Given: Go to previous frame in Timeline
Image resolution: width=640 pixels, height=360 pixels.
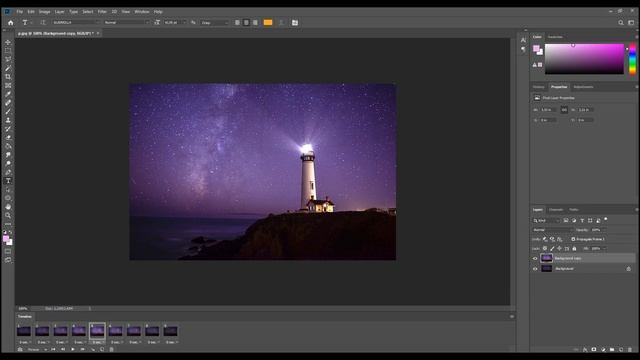Looking at the screenshot, I should (63, 349).
